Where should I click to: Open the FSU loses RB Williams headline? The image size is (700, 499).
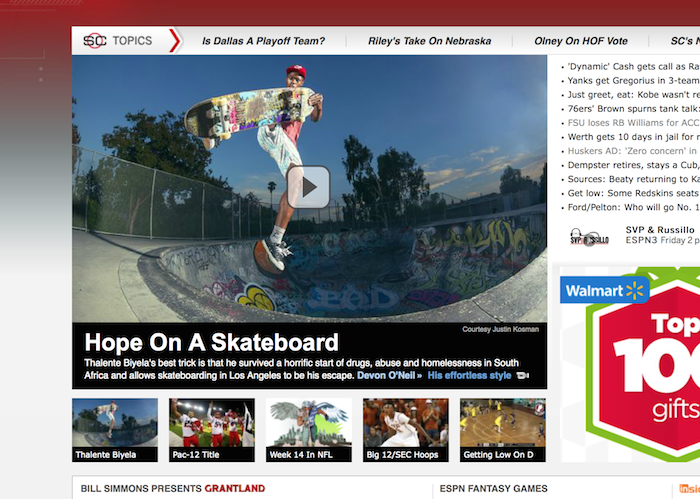[x=633, y=123]
